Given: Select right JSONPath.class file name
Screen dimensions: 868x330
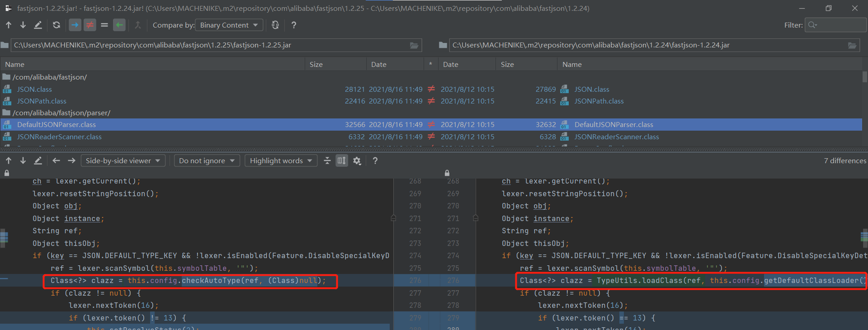Looking at the screenshot, I should 599,101.
